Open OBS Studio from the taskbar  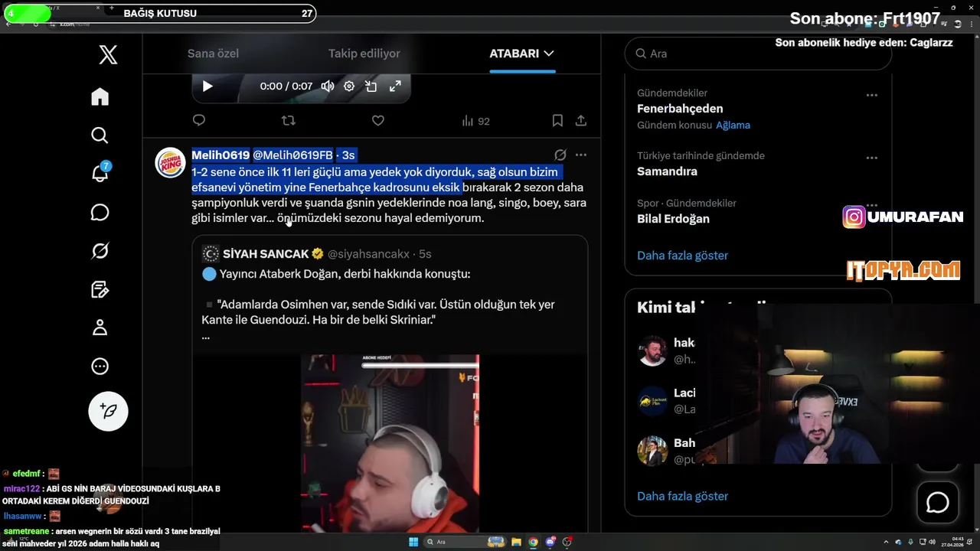pos(567,542)
